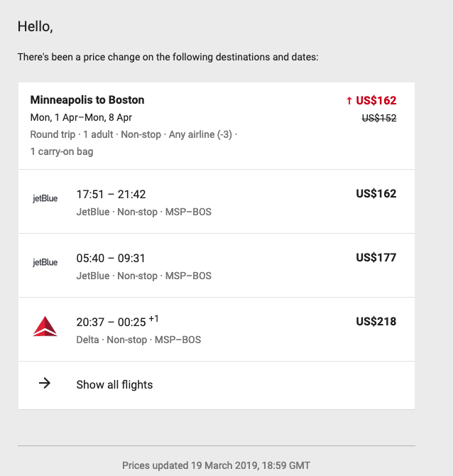Click the arrow icon beside Show all flights

45,383
